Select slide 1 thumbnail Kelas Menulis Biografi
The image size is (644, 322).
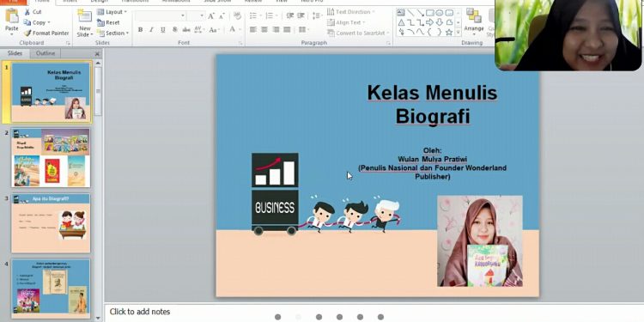coord(51,92)
